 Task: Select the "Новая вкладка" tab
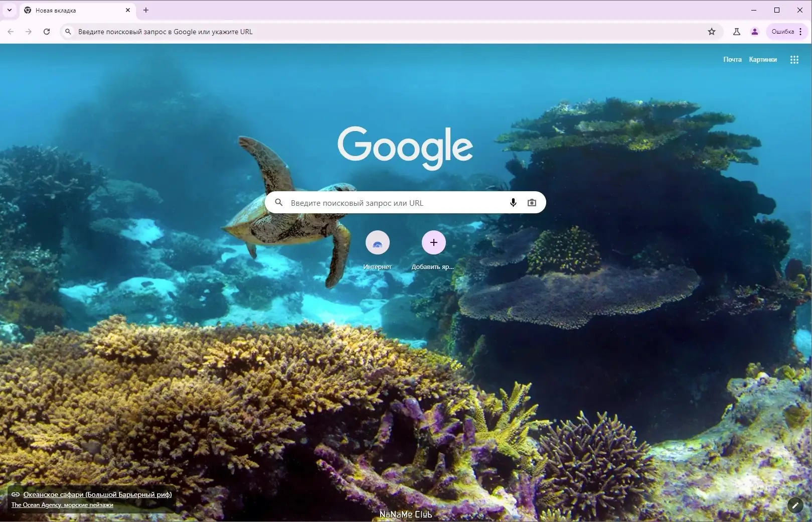[78, 10]
